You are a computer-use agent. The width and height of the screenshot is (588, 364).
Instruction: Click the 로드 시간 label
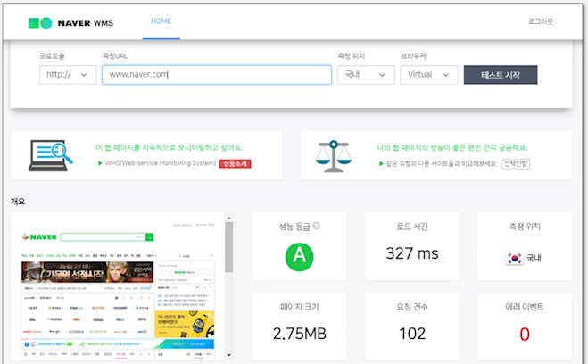[412, 227]
